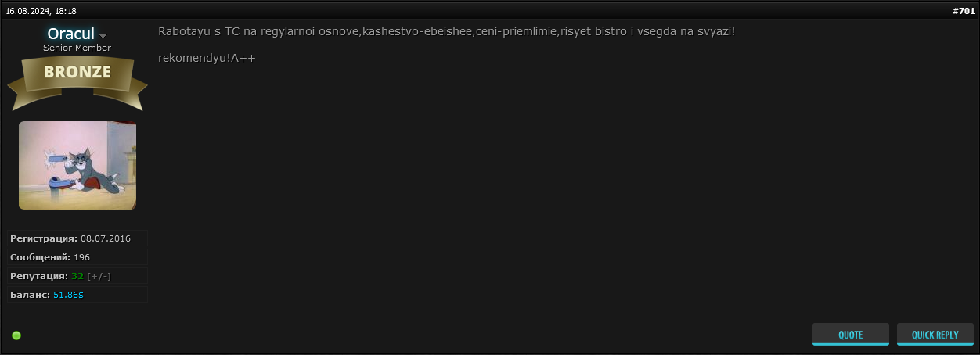Open the Tom cat avatar image
Screen dimensions: 980x355
point(77,165)
